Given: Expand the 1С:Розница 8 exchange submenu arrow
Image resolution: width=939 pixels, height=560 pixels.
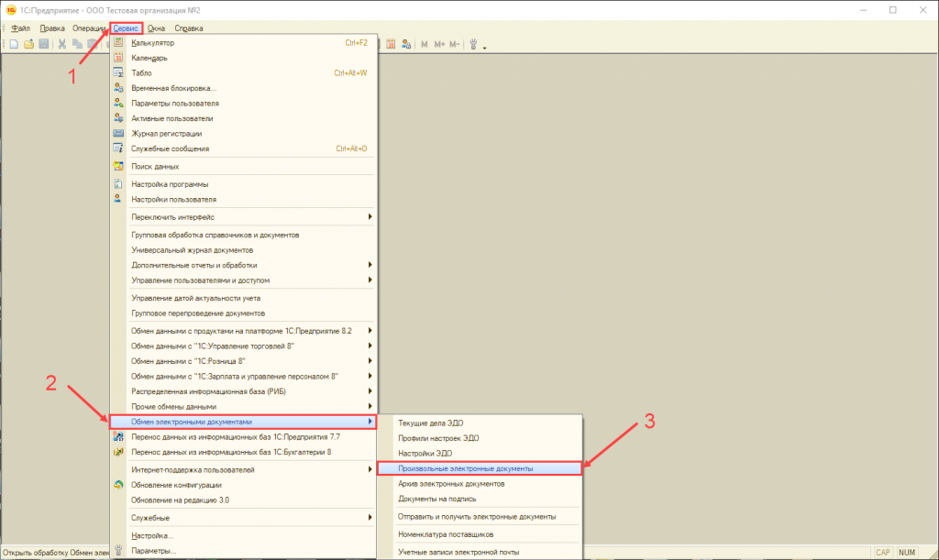Looking at the screenshot, I should coord(370,361).
